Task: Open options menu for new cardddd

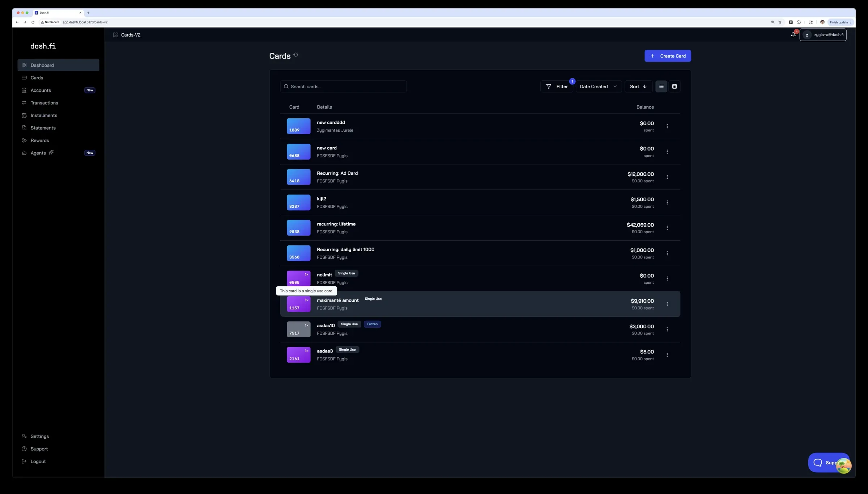Action: pyautogui.click(x=667, y=126)
